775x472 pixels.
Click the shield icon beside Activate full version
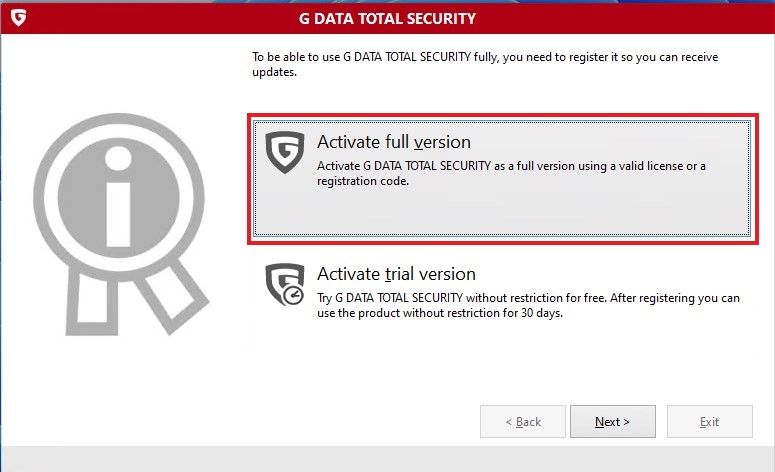tap(284, 153)
